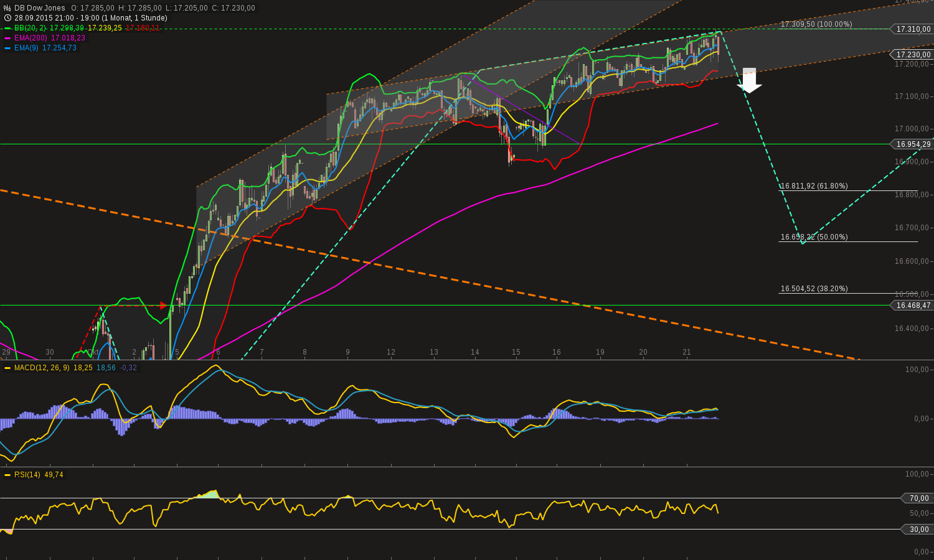Click the date axis label 12

point(391,352)
